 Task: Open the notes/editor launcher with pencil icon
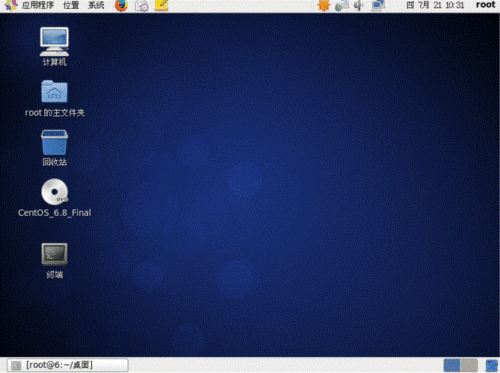tap(162, 5)
